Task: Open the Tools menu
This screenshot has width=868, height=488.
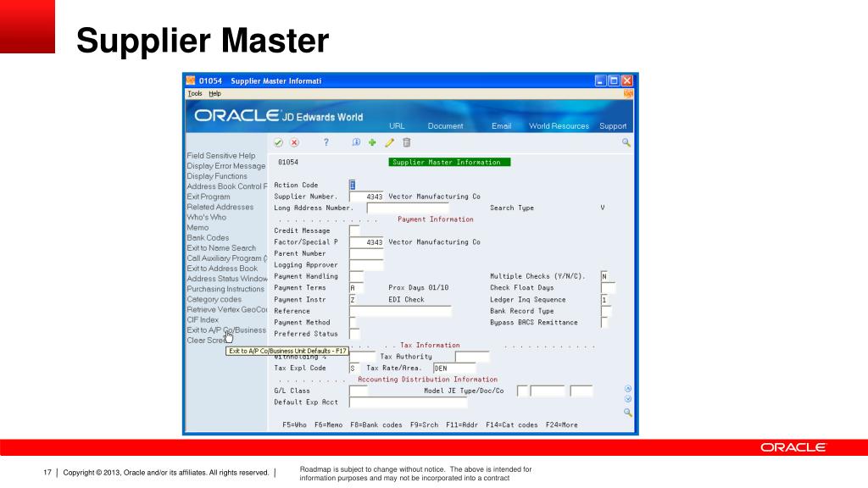Action: [195, 93]
